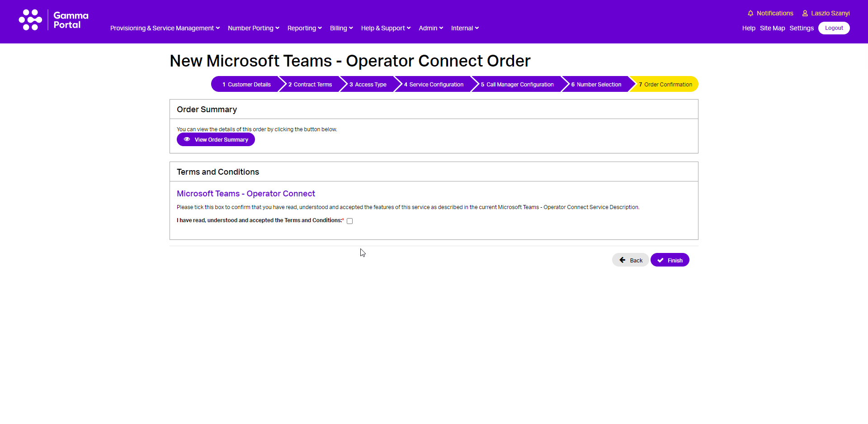Open Laszlo Szanyi profile link
The width and height of the screenshot is (868, 424).
[x=830, y=13]
